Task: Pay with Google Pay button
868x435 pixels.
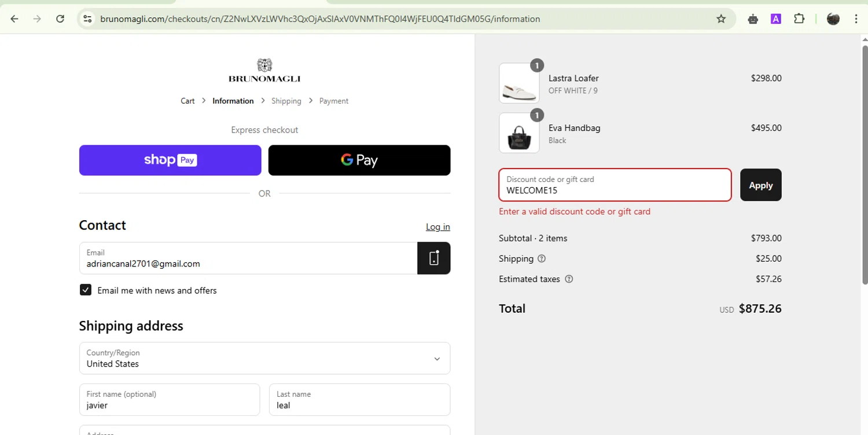Action: point(359,160)
